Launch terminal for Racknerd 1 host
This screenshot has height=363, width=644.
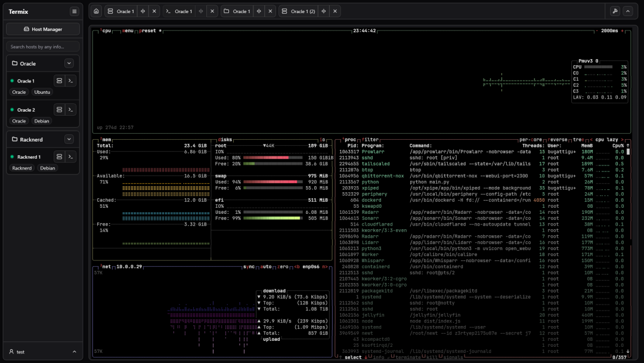71,156
